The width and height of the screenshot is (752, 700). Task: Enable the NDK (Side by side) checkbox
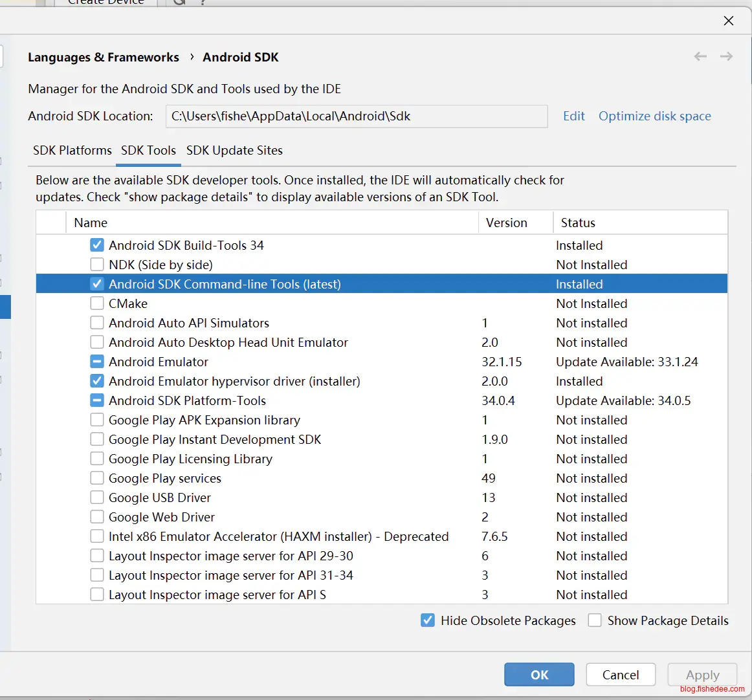(x=97, y=265)
